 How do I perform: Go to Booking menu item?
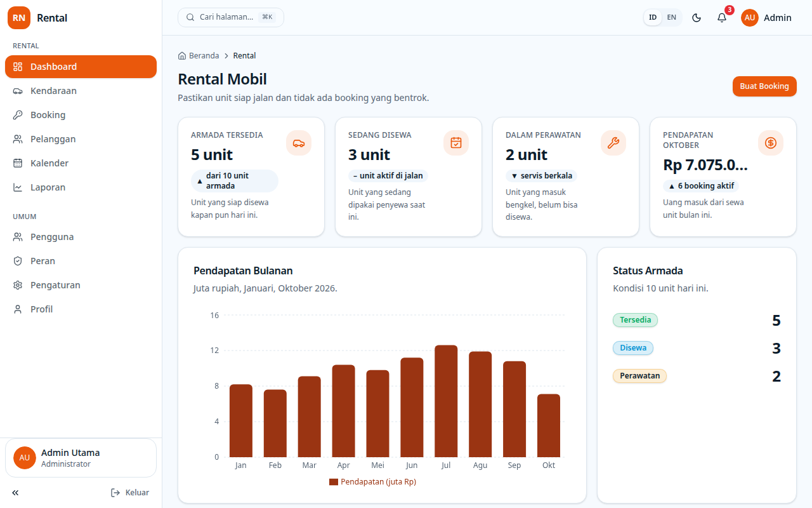click(x=81, y=115)
